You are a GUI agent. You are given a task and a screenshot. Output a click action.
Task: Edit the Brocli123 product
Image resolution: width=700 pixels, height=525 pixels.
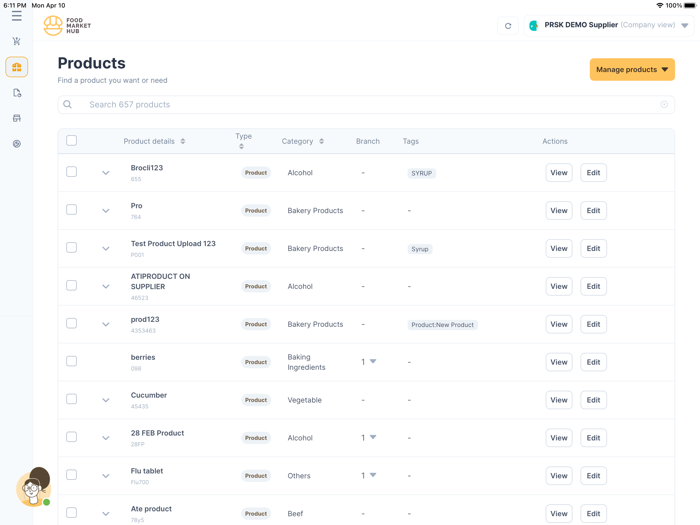click(x=593, y=173)
